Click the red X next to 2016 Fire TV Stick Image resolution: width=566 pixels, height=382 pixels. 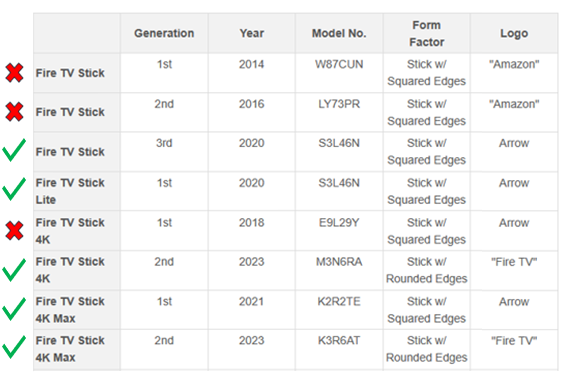[14, 112]
